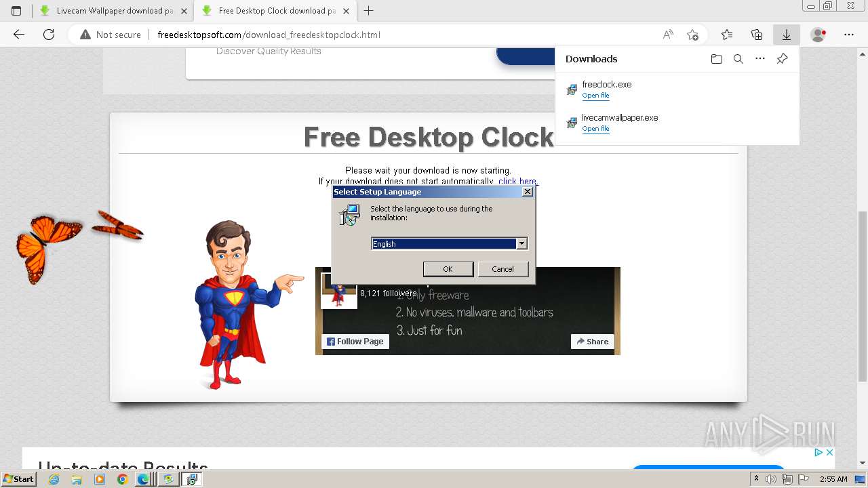Open the Favorites list
868x488 pixels.
tap(727, 35)
